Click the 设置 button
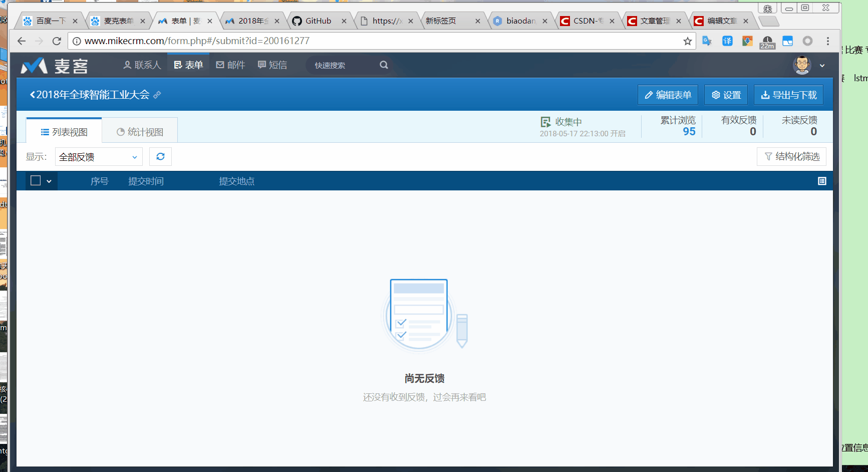Viewport: 868px width, 472px height. [726, 95]
